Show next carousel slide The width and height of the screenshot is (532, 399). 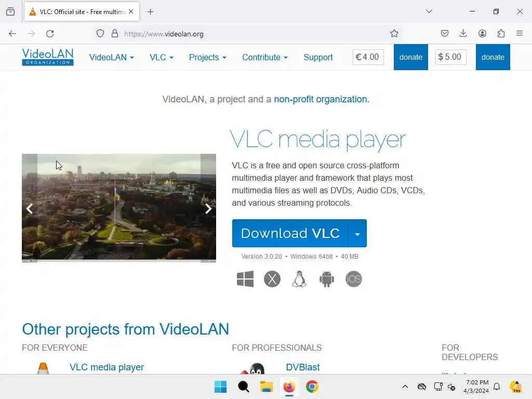click(208, 209)
